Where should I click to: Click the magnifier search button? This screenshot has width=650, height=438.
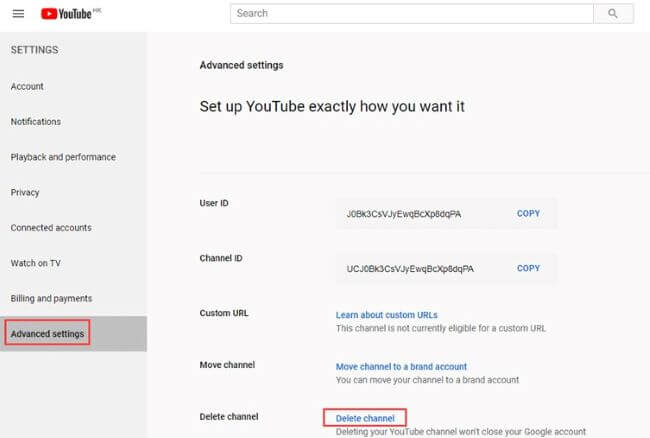click(613, 14)
